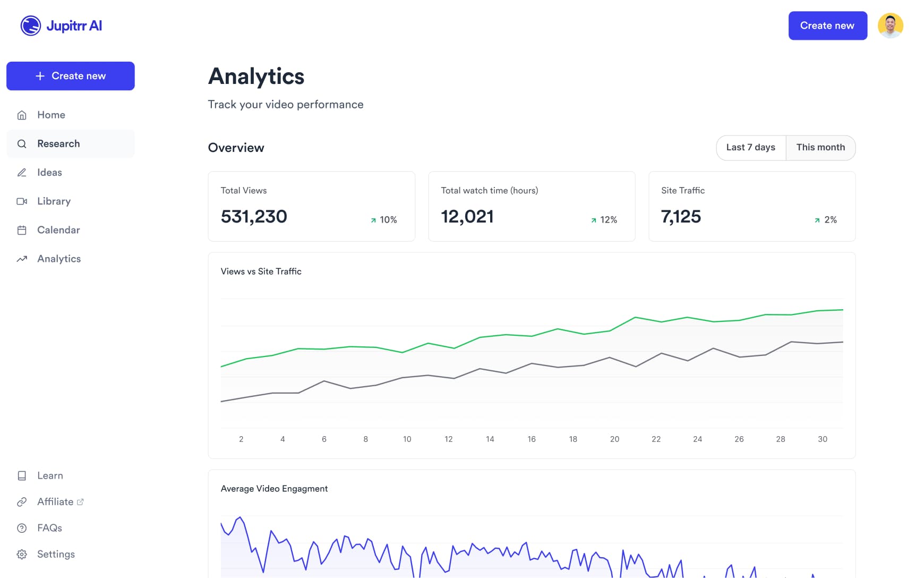Click the Jupitrr AI logo
Image resolution: width=924 pixels, height=578 pixels.
(x=61, y=25)
